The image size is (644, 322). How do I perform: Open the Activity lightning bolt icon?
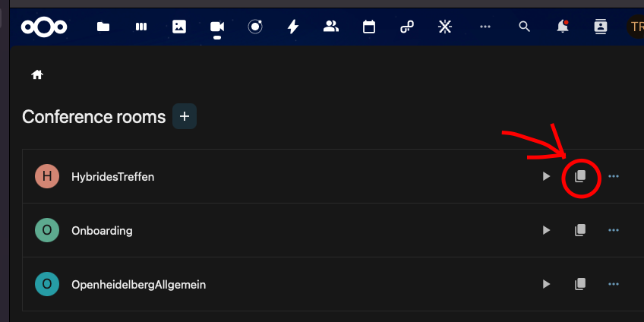(x=293, y=27)
